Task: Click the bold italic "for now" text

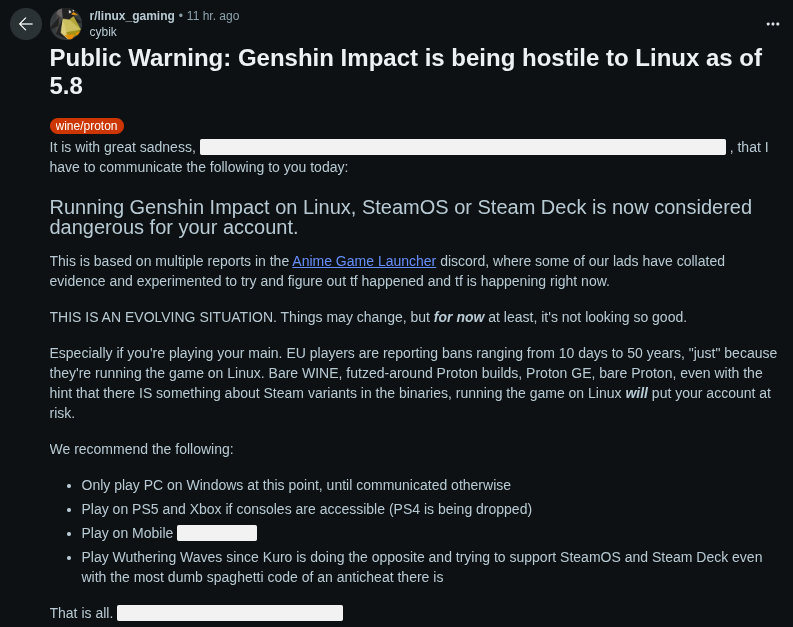Action: [x=459, y=317]
